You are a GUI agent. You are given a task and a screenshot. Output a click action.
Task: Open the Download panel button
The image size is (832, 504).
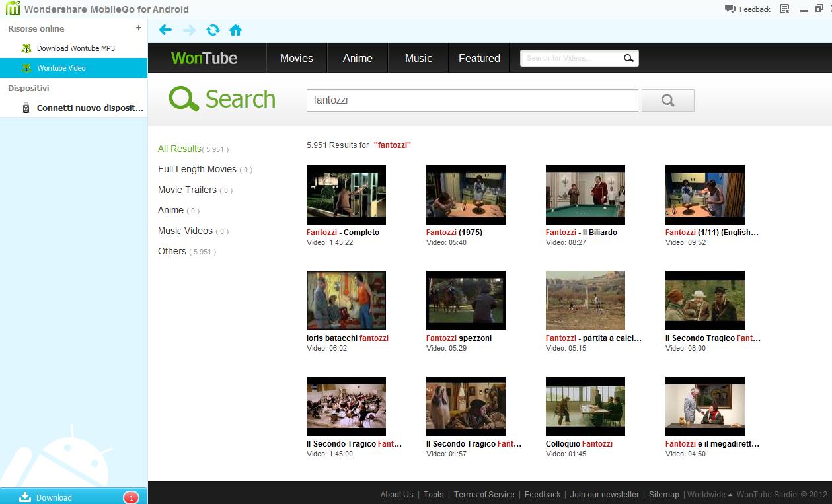click(73, 497)
